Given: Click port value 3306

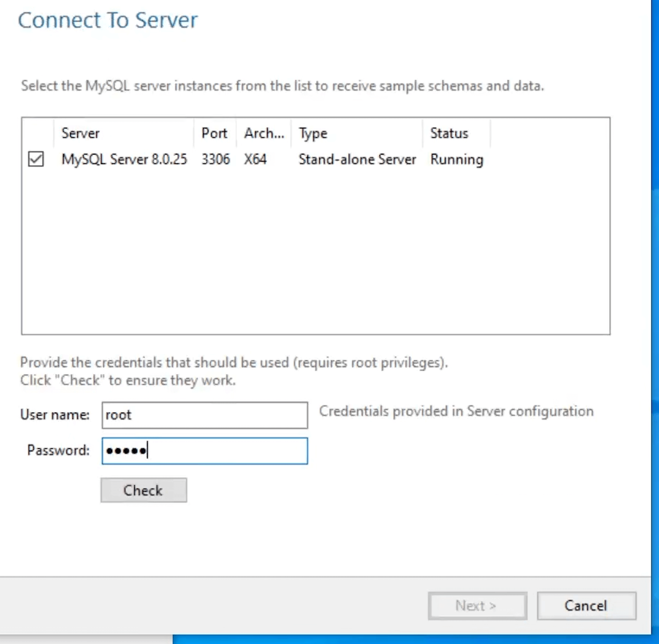Looking at the screenshot, I should [x=216, y=159].
